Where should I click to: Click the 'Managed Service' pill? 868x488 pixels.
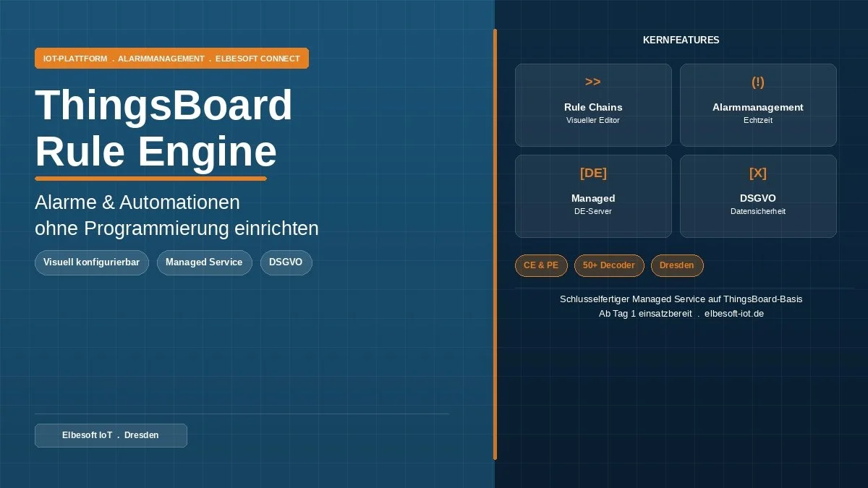click(x=204, y=262)
